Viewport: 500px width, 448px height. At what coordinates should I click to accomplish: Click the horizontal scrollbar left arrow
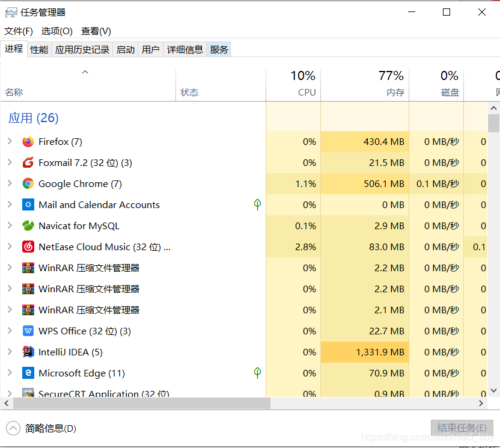(x=7, y=404)
